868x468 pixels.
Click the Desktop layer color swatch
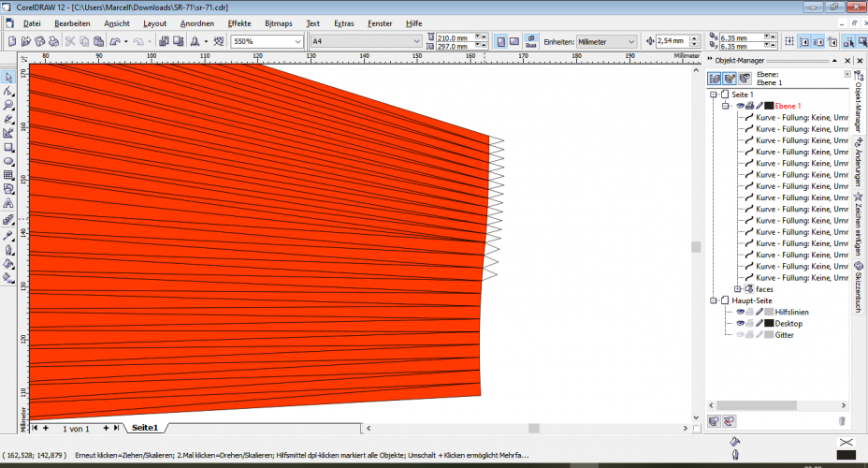[x=769, y=324]
